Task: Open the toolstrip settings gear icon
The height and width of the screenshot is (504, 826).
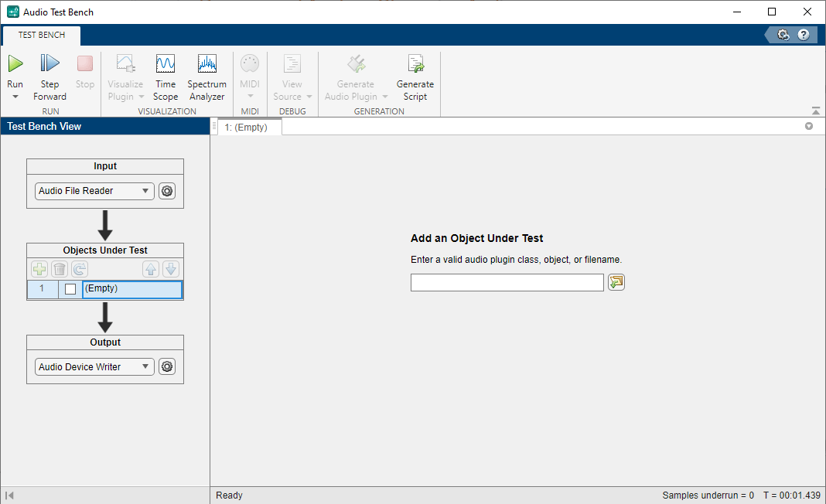Action: click(x=783, y=36)
